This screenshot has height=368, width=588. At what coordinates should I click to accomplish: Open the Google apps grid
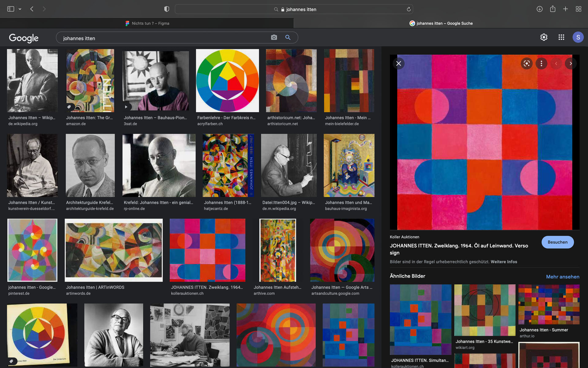(561, 37)
